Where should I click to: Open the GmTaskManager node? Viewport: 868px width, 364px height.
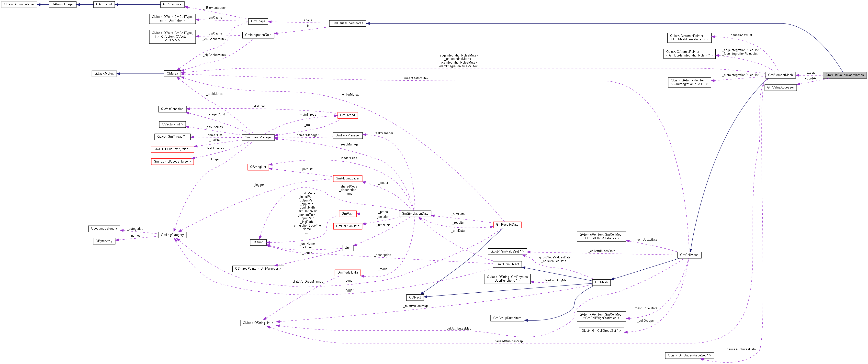[x=347, y=135]
